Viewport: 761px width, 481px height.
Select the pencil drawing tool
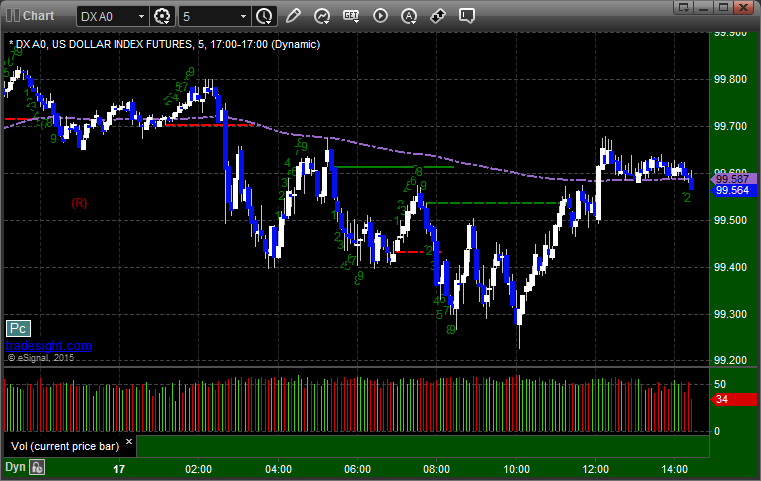(293, 16)
